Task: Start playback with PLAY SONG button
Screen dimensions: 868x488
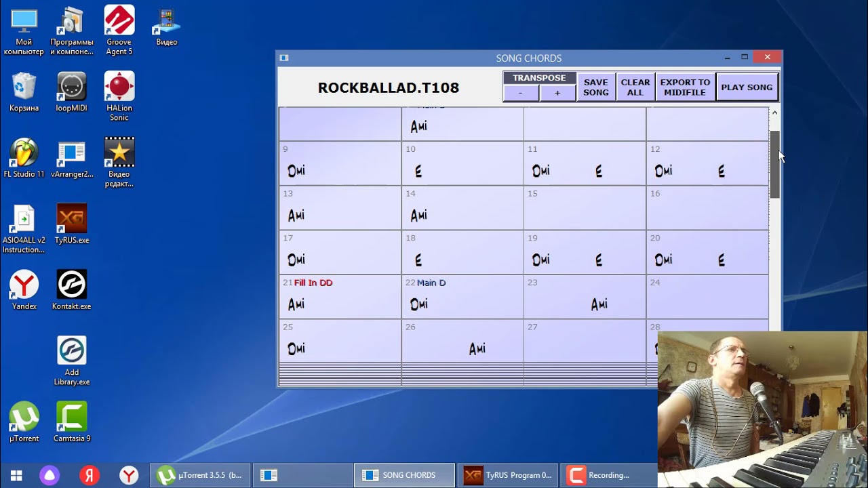Action: coord(747,87)
